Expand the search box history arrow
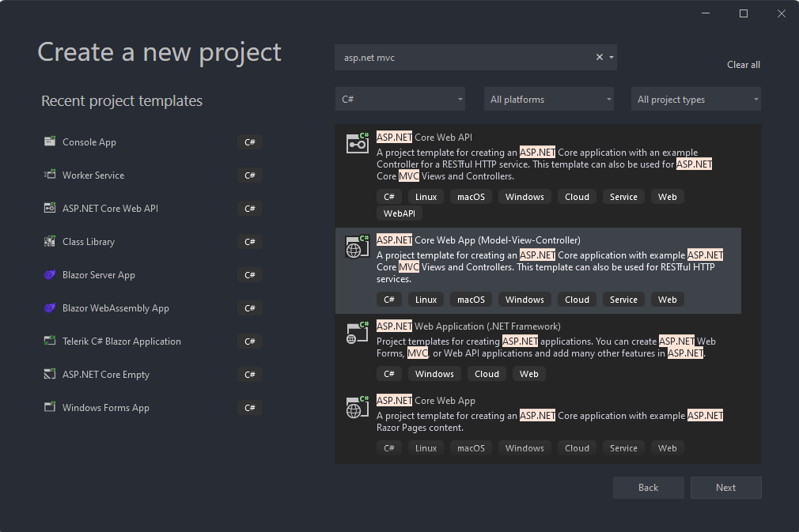Screen dimensions: 799x532 pyautogui.click(x=611, y=57)
